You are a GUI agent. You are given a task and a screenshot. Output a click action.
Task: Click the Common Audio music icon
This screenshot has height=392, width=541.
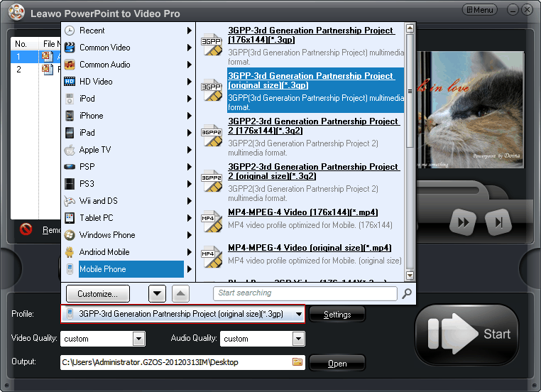click(x=70, y=65)
